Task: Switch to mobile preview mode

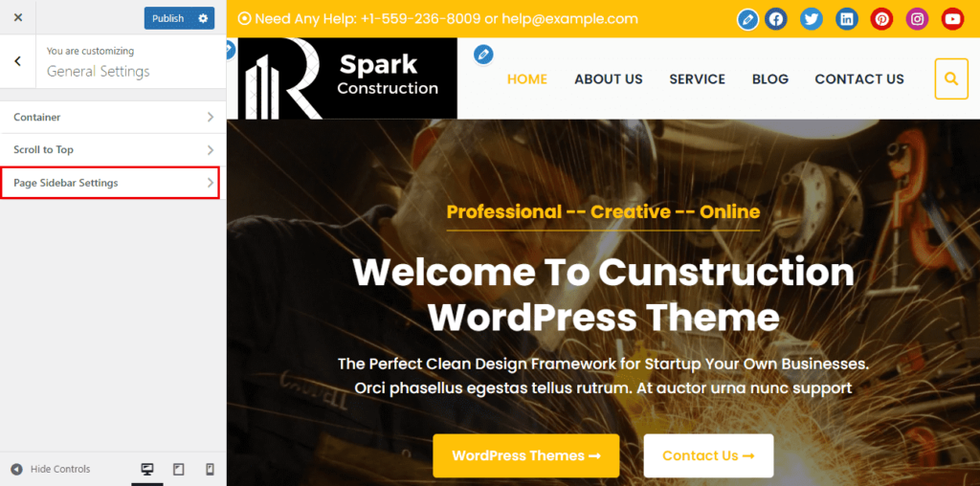Action: coord(210,469)
